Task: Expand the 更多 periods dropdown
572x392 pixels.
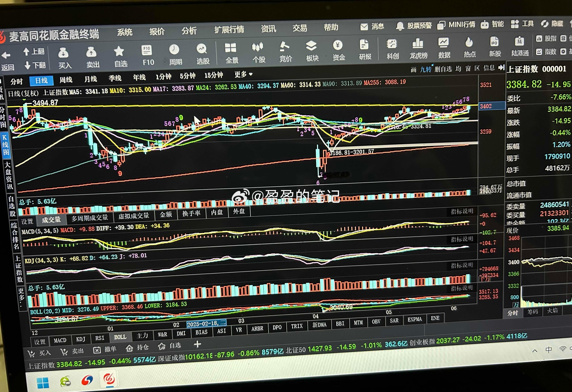Action: (243, 74)
